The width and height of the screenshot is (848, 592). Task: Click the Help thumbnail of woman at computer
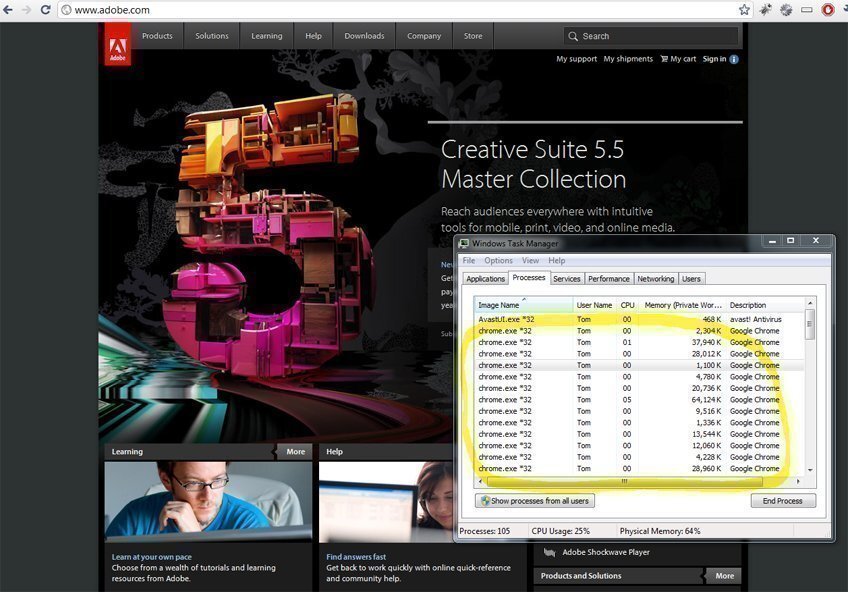pos(386,502)
